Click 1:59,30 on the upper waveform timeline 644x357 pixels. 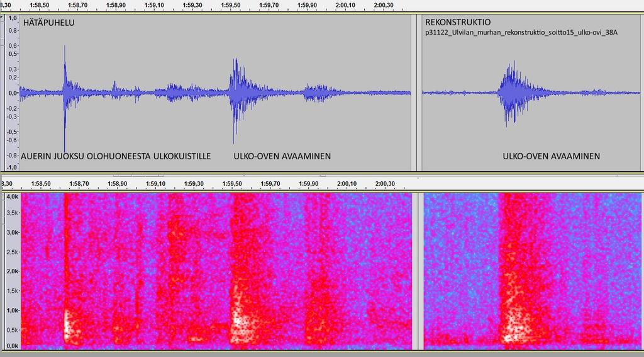tap(192, 5)
